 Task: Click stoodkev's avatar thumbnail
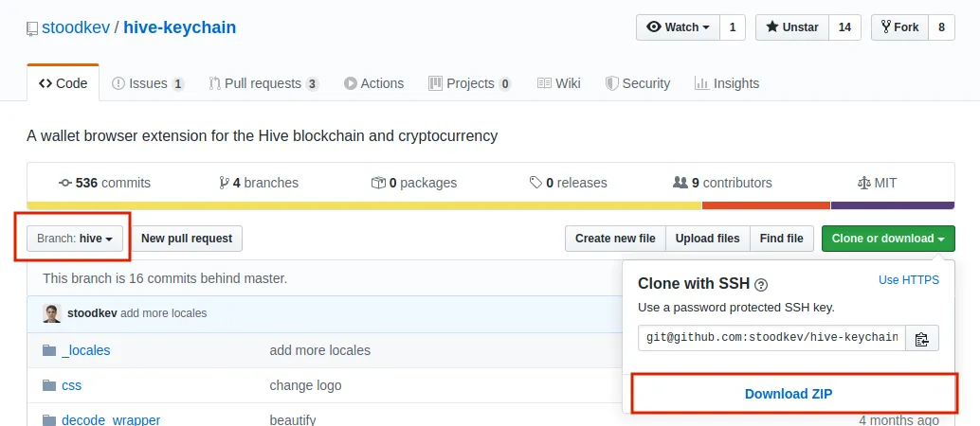pyautogui.click(x=52, y=313)
